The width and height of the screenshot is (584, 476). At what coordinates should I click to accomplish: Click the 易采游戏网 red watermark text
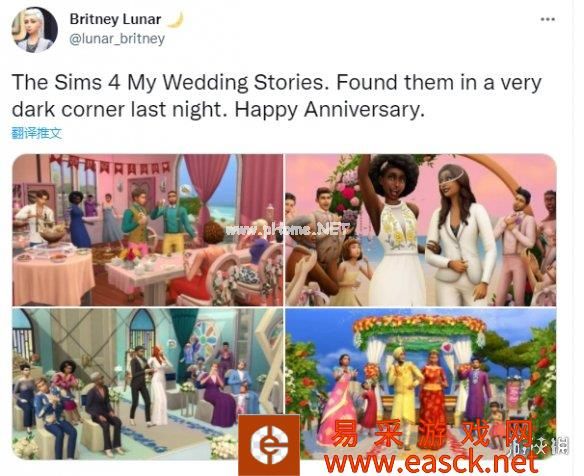point(432,434)
